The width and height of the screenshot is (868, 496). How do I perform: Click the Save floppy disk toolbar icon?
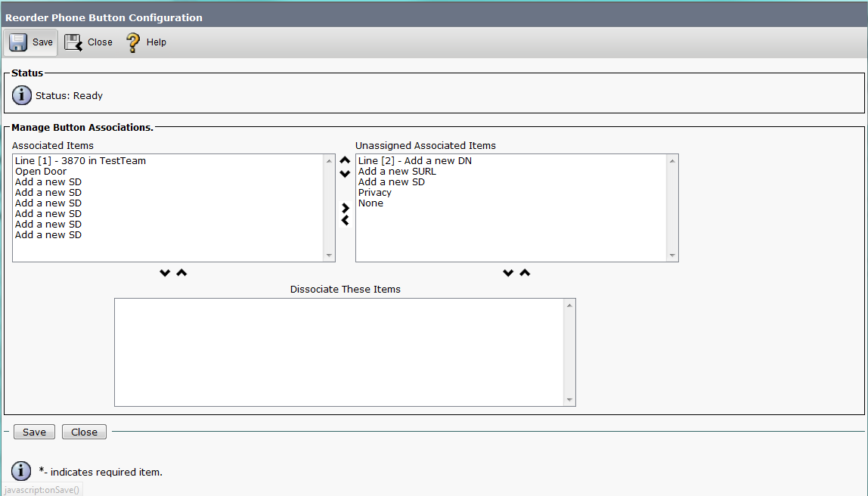coord(18,42)
